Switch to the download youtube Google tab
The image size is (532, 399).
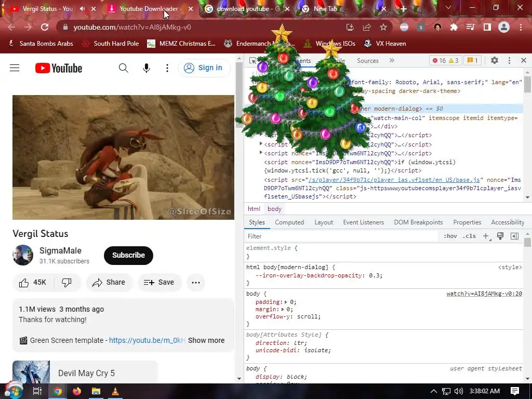coord(248,9)
